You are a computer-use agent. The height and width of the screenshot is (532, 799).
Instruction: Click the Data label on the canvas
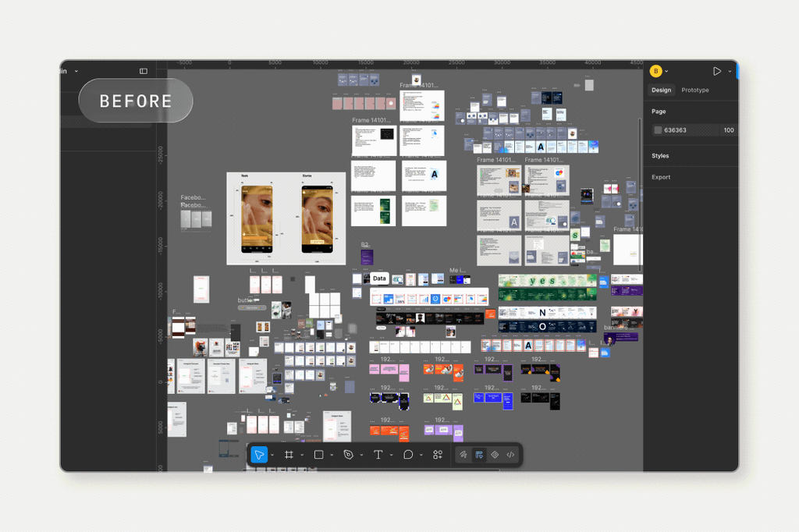pyautogui.click(x=379, y=278)
